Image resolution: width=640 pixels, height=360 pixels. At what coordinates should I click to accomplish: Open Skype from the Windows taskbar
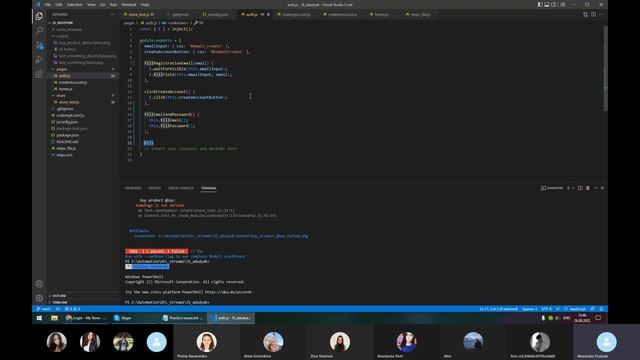click(x=123, y=318)
